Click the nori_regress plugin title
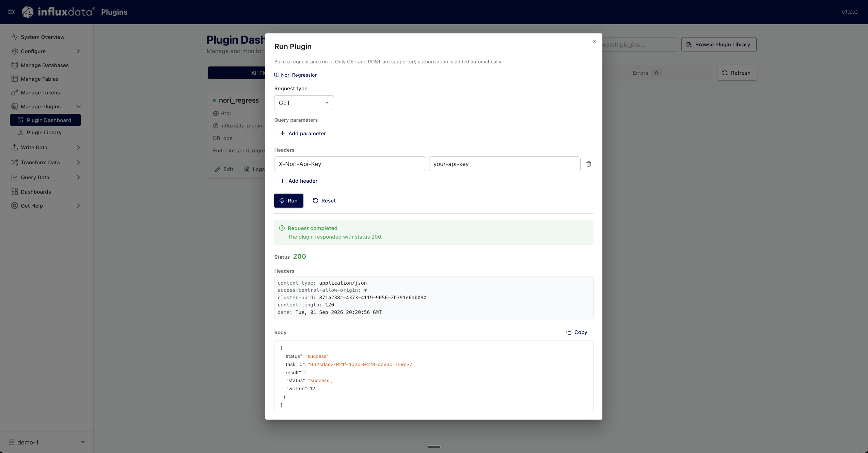The image size is (868, 453). coord(239,100)
